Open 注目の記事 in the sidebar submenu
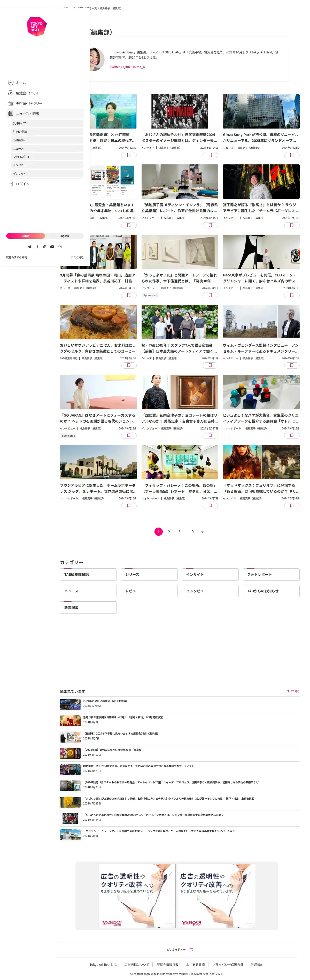Viewport: 310px width, 980px height. pos(47,132)
